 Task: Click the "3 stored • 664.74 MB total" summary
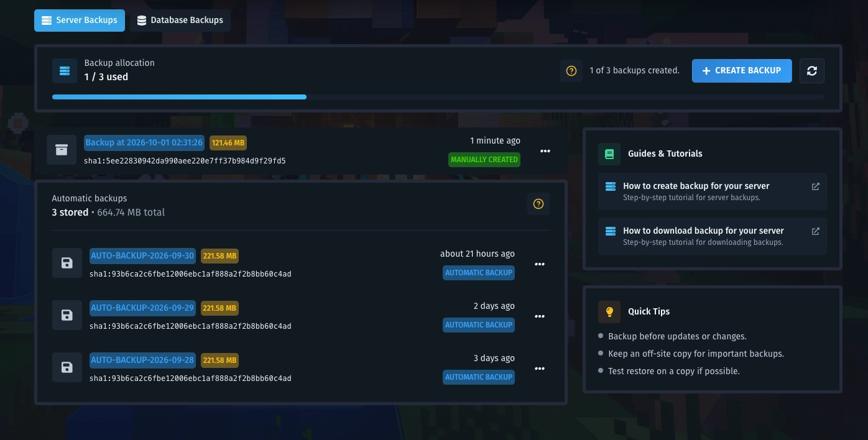point(108,213)
